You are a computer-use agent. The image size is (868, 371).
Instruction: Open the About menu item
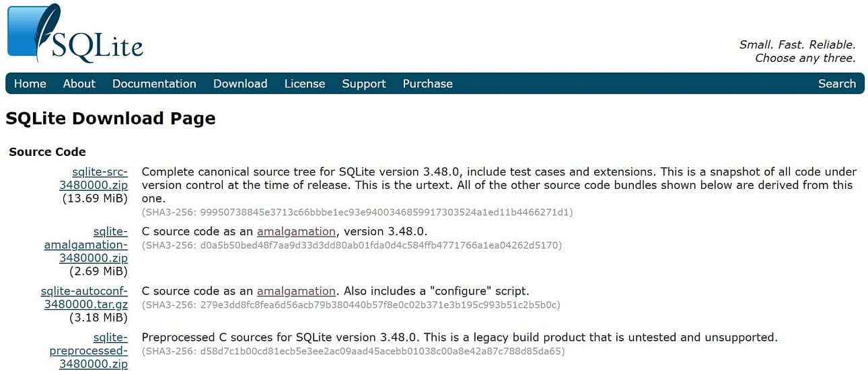pyautogui.click(x=79, y=84)
